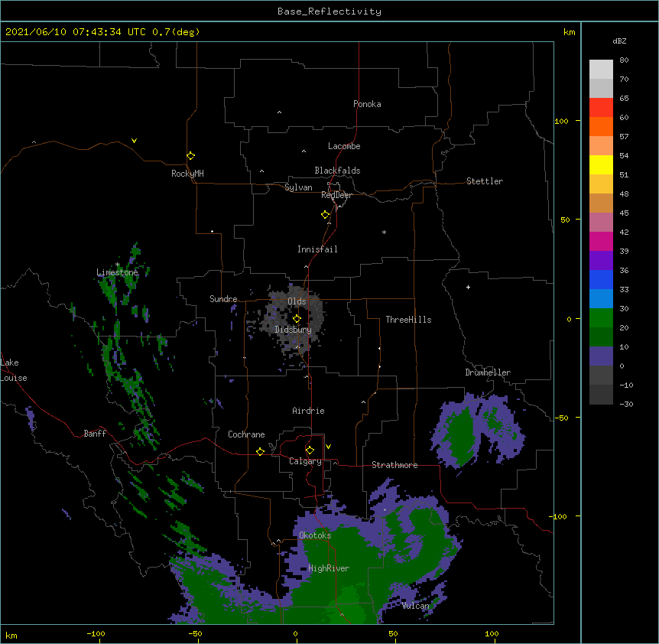Viewport: 659px width, 644px height.
Task: Click the Sylvan label on the map
Action: (298, 187)
